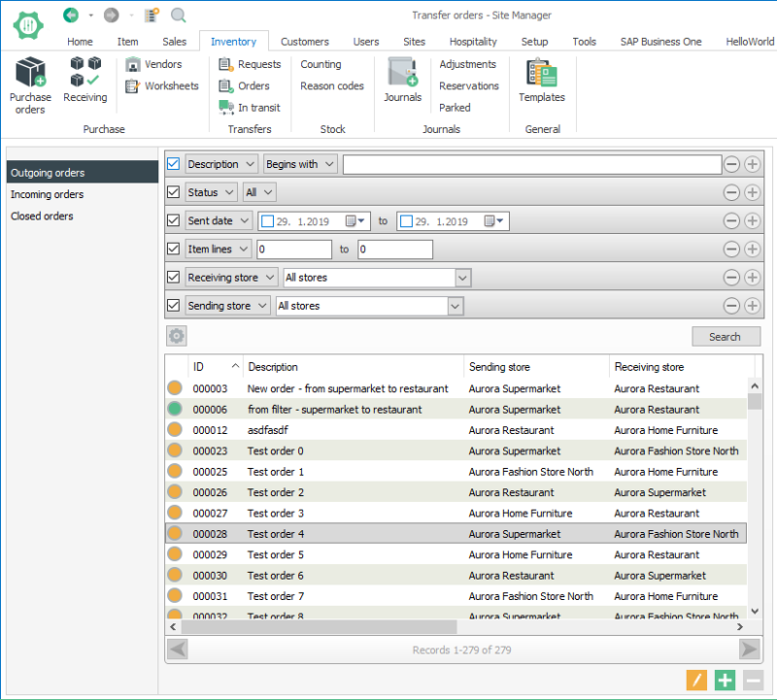
Task: Open the filter settings gear icon
Action: [x=176, y=337]
